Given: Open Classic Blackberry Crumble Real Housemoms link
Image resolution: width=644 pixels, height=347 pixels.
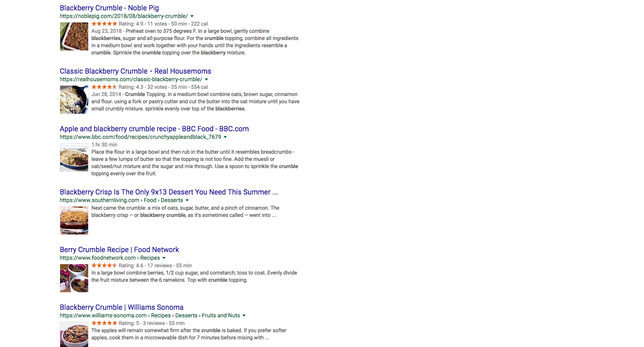Looking at the screenshot, I should [x=135, y=71].
